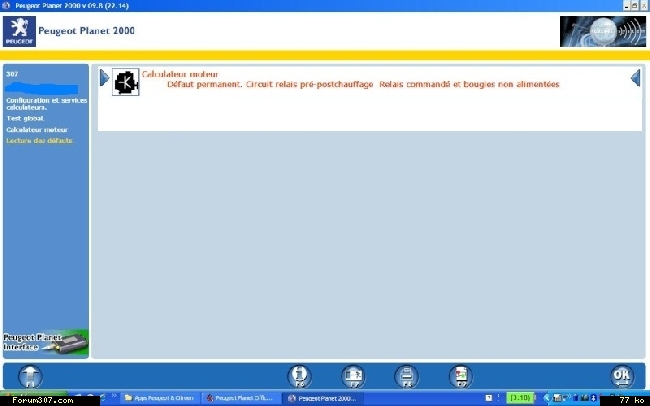This screenshot has width=650, height=406.
Task: Click the Peugeot Planet 2000 title text
Action: click(x=86, y=31)
